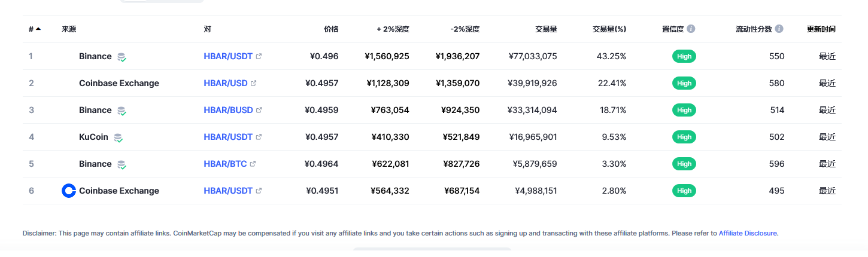Sort by the # column arrow

click(x=38, y=29)
